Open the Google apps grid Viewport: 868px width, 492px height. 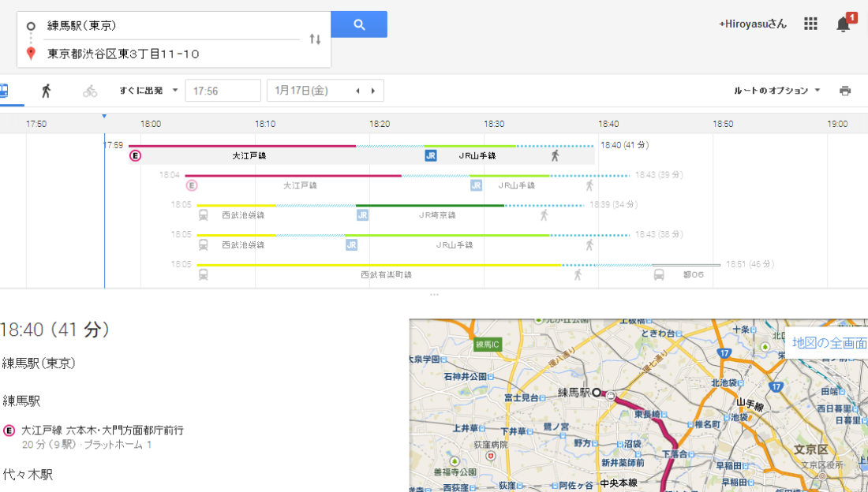click(x=810, y=24)
